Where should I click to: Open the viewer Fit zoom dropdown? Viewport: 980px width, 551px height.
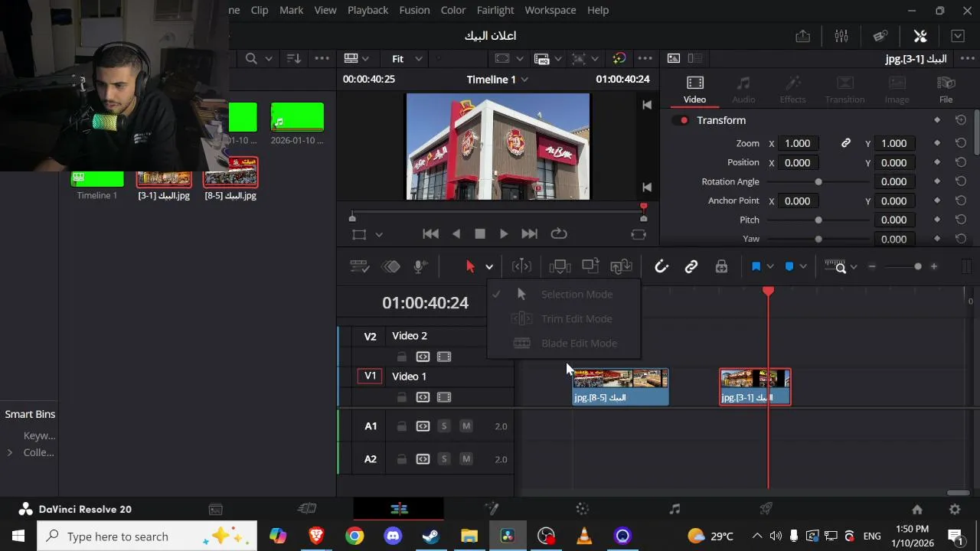click(407, 59)
